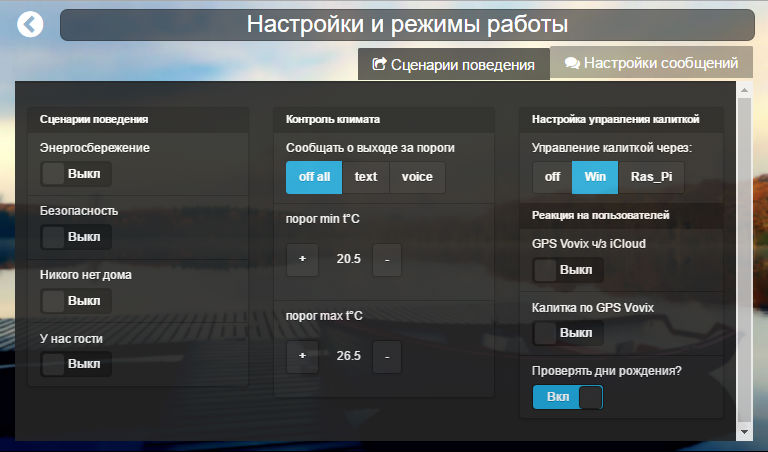Click the Управление калиткой через label
The image size is (768, 452).
click(612, 147)
